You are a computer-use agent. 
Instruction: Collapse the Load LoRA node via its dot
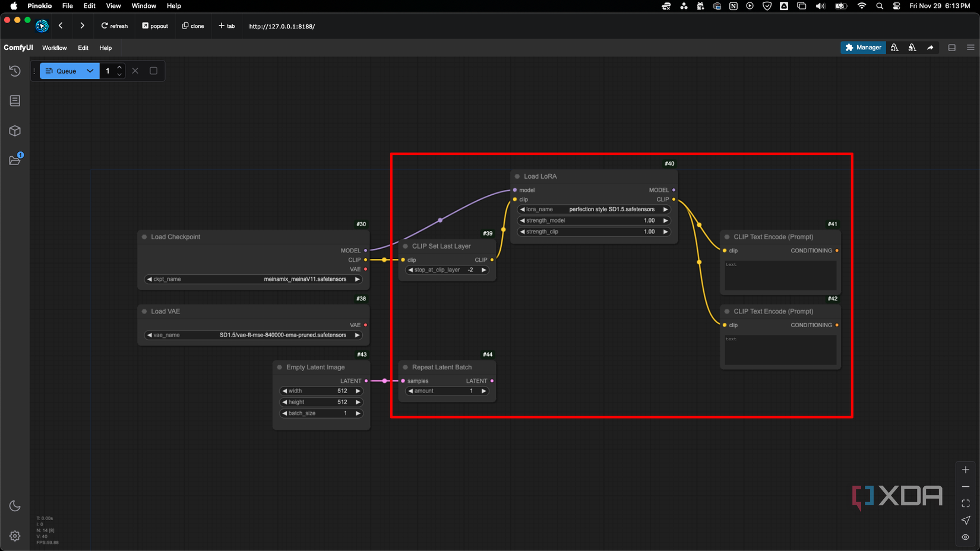click(517, 176)
